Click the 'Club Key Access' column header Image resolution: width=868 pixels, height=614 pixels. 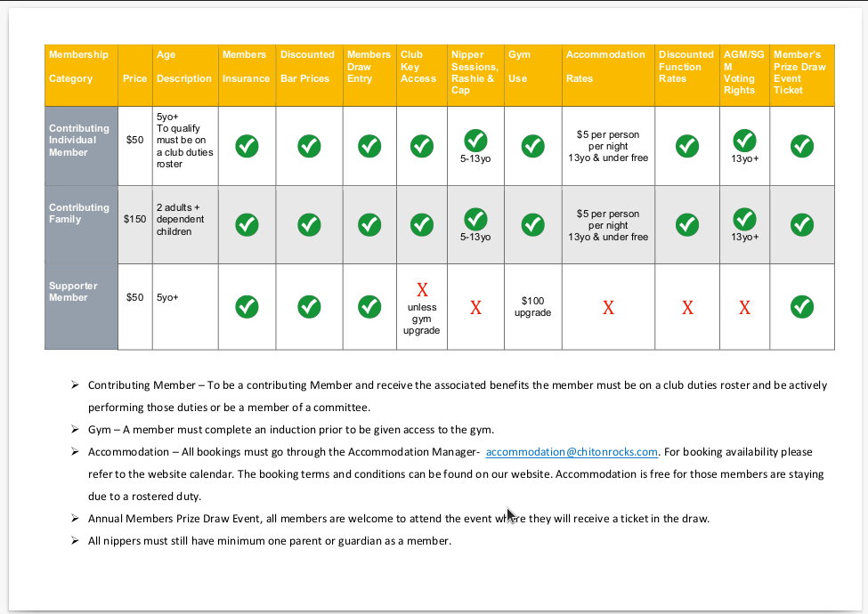[x=422, y=76]
